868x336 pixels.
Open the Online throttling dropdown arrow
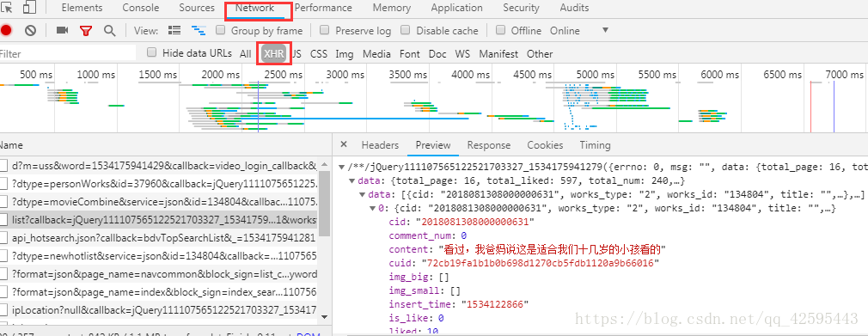click(x=605, y=30)
